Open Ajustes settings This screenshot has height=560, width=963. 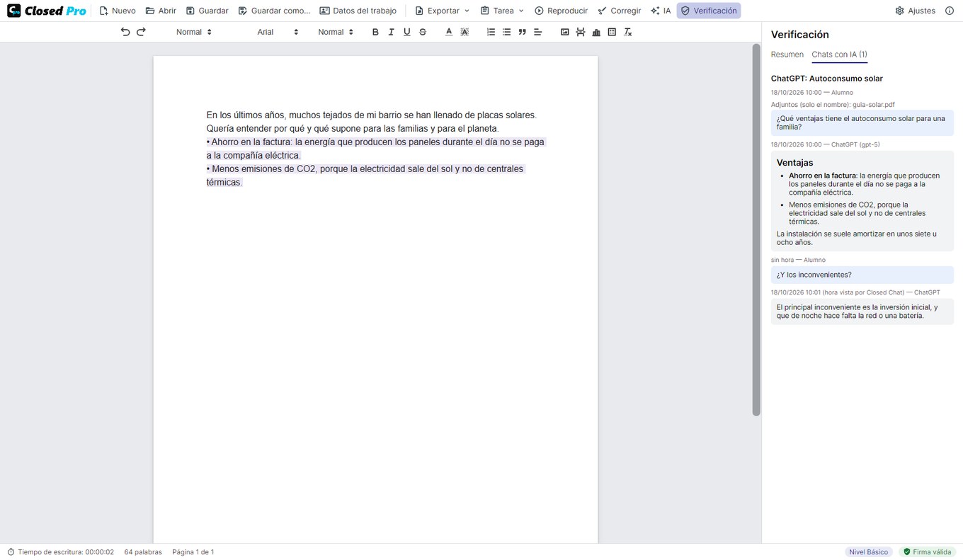point(915,11)
